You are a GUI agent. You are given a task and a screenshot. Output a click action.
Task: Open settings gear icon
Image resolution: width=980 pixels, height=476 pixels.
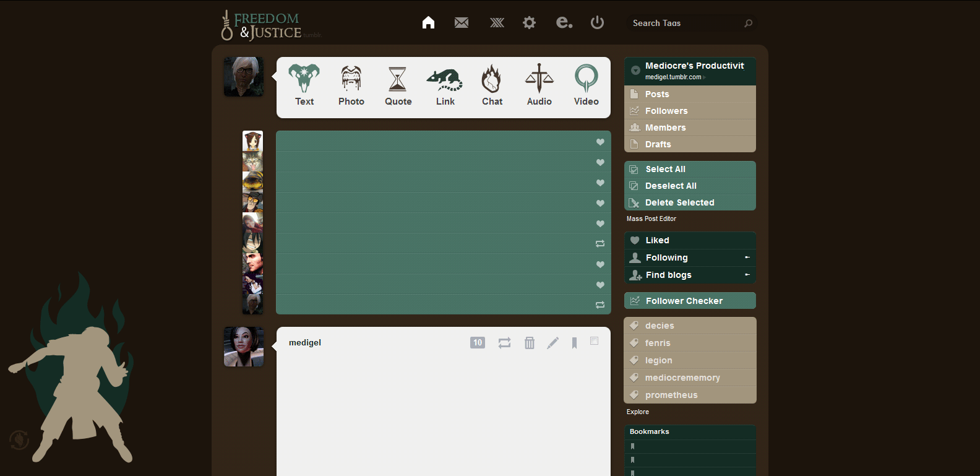pos(529,23)
